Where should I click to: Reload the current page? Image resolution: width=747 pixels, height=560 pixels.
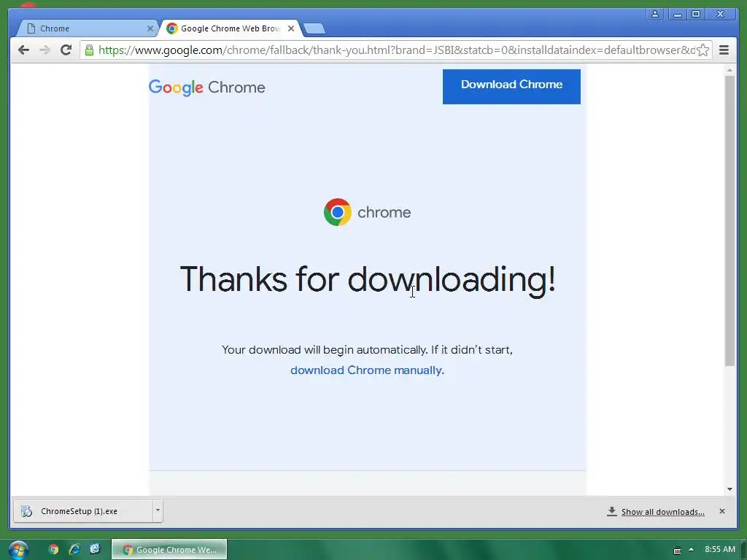[66, 50]
